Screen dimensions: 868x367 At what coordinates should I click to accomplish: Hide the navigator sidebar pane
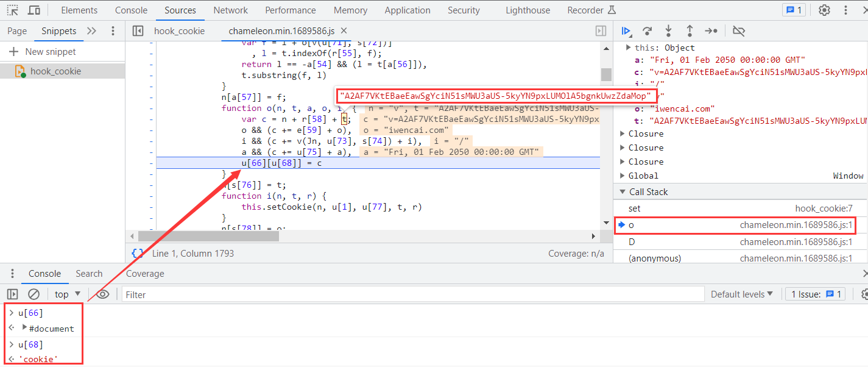tap(138, 31)
